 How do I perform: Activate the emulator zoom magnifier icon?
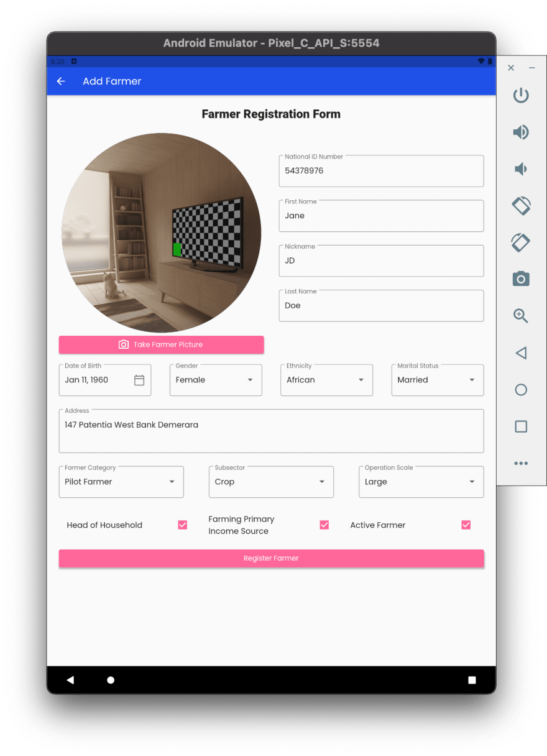point(521,316)
